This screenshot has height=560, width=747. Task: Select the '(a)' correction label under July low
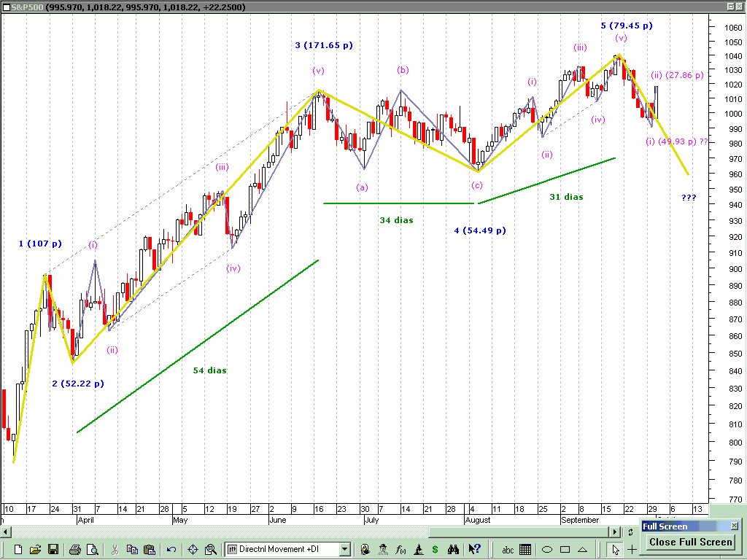click(362, 187)
